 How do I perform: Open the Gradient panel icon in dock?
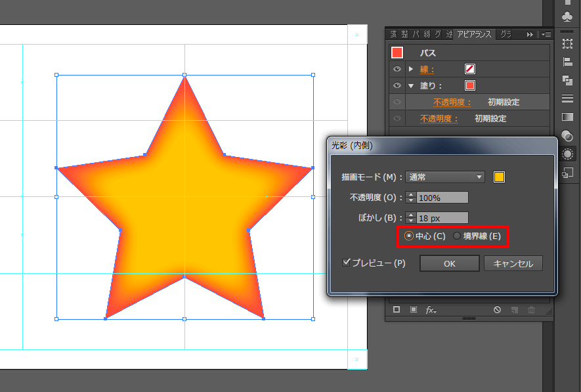click(568, 117)
